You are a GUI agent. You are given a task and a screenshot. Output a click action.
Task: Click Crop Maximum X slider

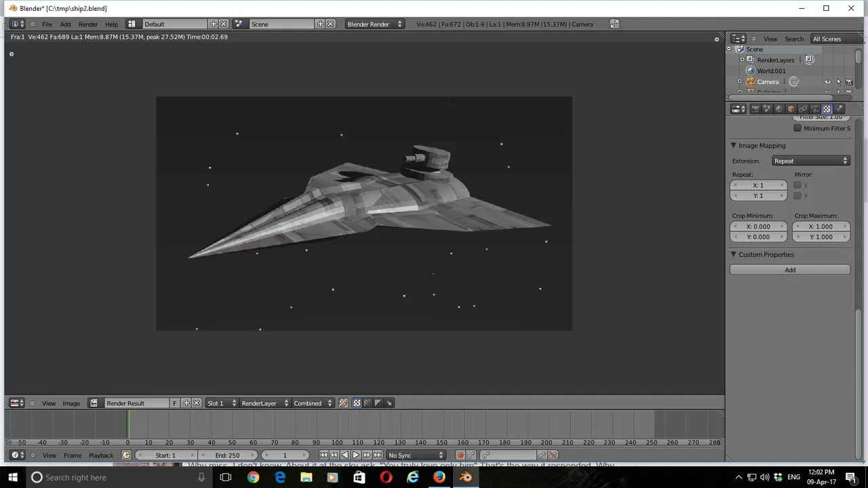tap(821, 226)
